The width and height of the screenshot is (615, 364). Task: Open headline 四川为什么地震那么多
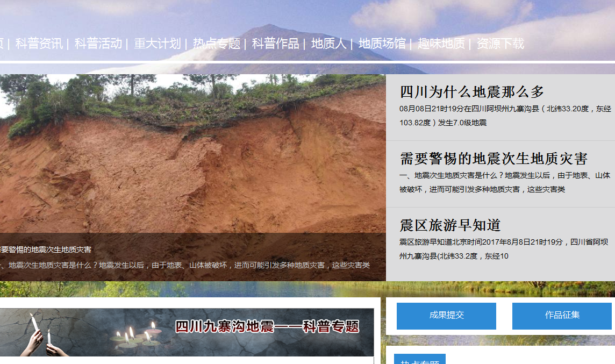[x=472, y=92]
